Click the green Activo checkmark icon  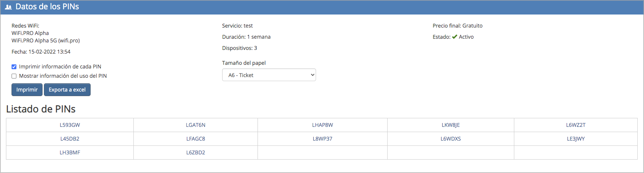(455, 37)
